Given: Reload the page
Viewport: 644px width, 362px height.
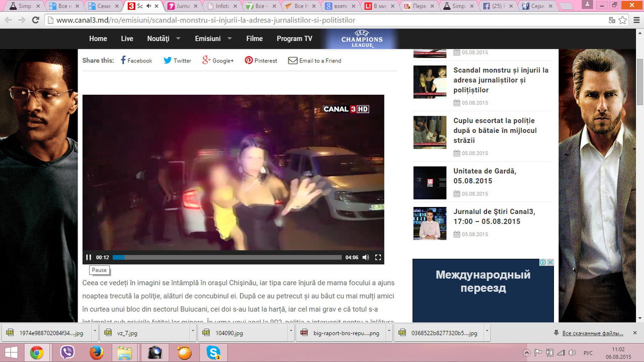Looking at the screenshot, I should point(35,20).
